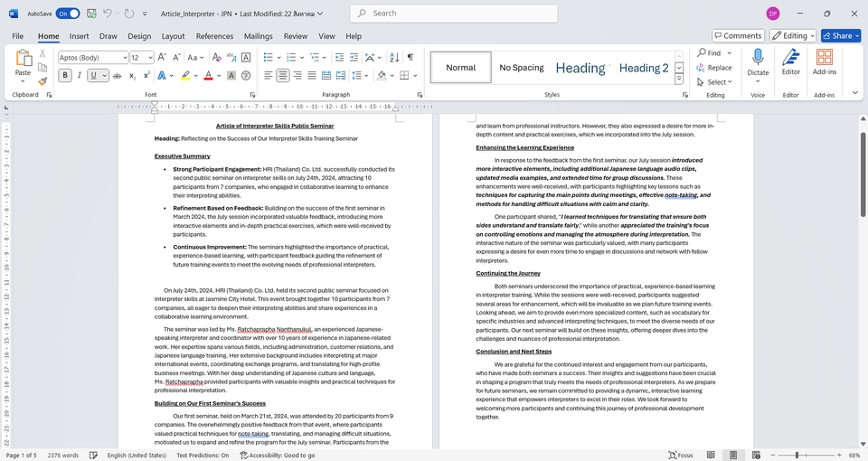Image resolution: width=868 pixels, height=461 pixels.
Task: Toggle align left
Action: tap(268, 75)
